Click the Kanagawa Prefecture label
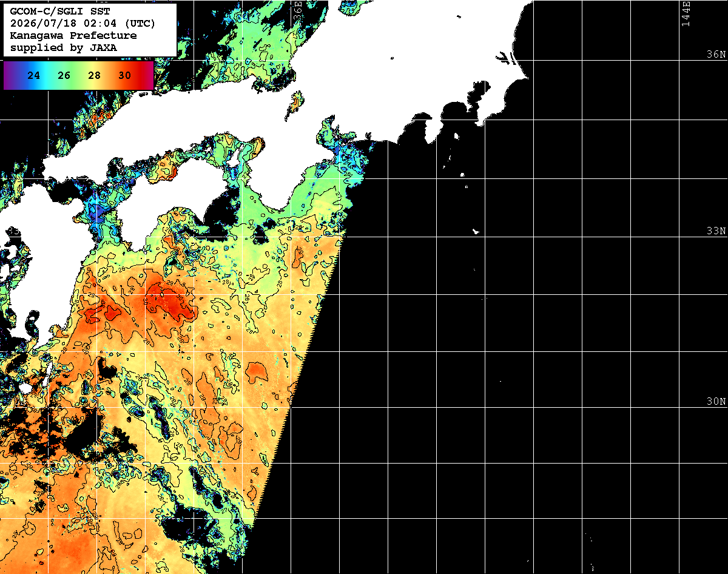 pos(73,36)
